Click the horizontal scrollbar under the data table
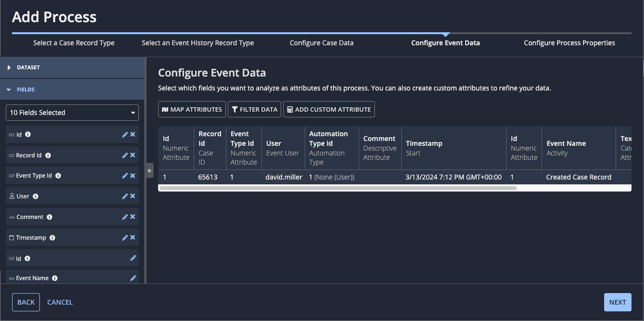Viewport: 644px width, 321px height. [338, 188]
